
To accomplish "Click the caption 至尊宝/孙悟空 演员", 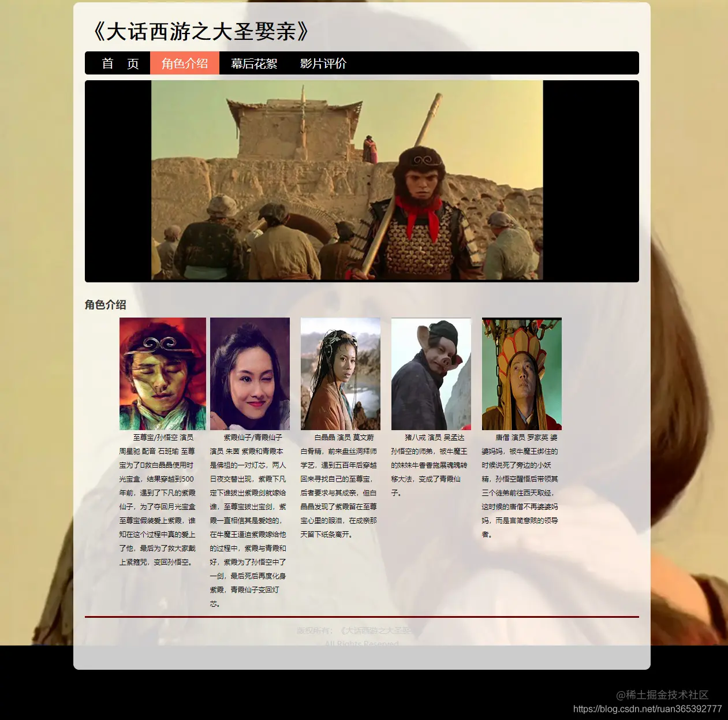I will (x=163, y=438).
